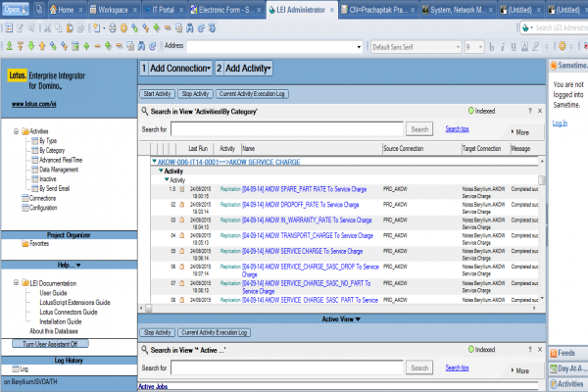
Task: Open Connections in the left navigator
Action: 43,198
